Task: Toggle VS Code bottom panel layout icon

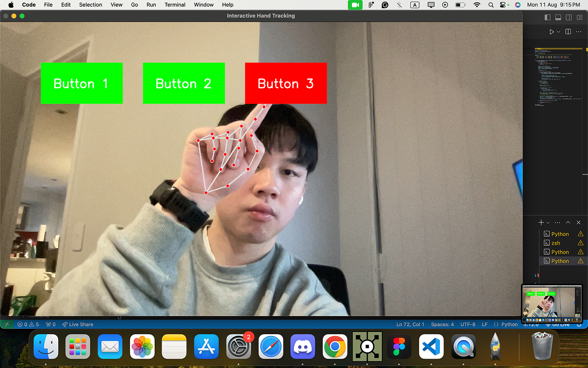Action: (x=558, y=17)
